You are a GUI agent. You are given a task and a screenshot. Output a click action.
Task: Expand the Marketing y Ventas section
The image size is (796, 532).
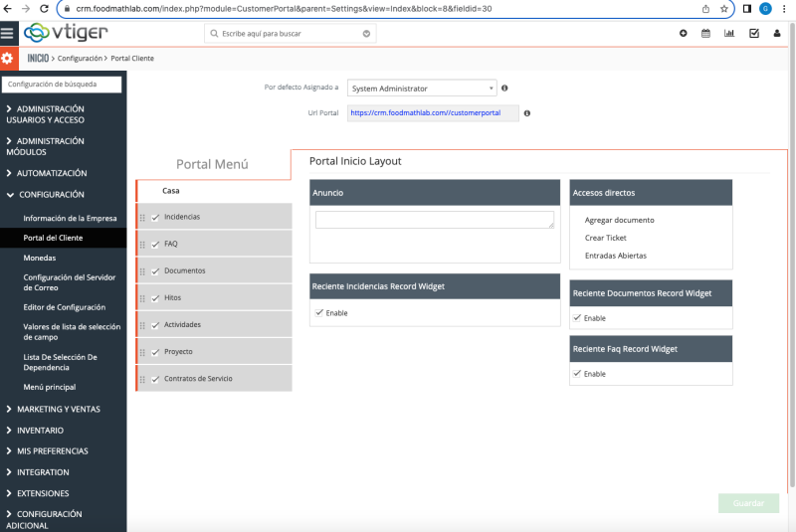58,409
